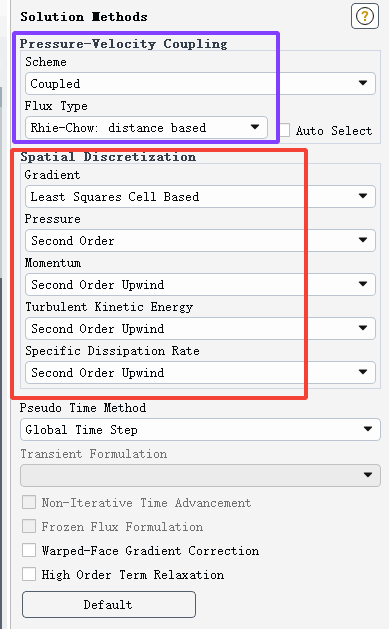Click Turbulent Kinetic Energy dropdown arrow

363,328
